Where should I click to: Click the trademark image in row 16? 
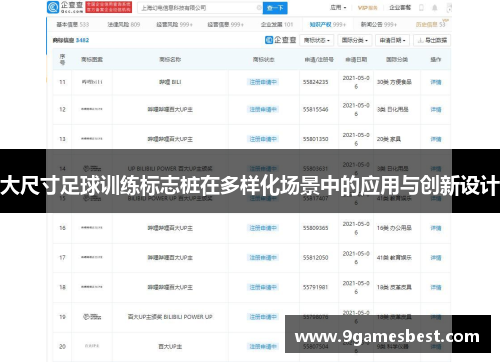pos(92,228)
